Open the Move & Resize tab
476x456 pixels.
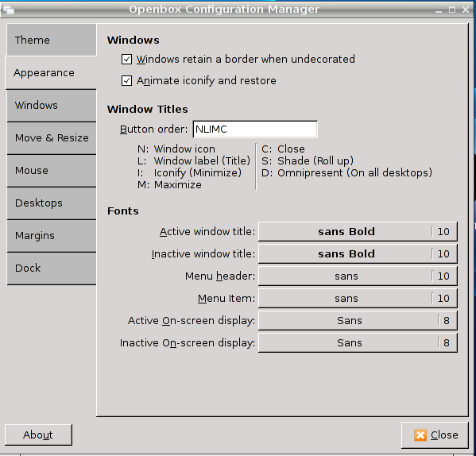click(52, 138)
